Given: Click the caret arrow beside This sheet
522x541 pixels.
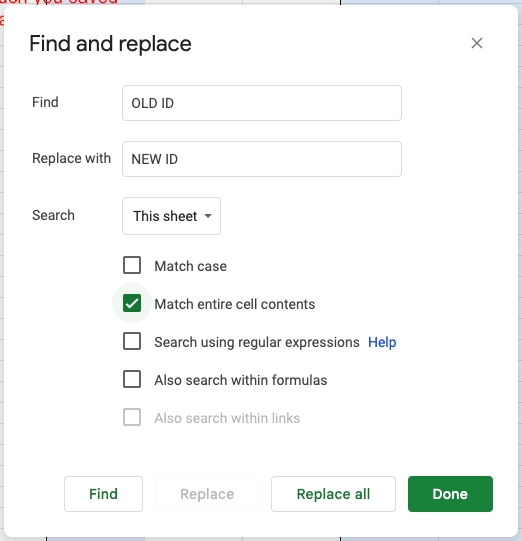Looking at the screenshot, I should (x=208, y=216).
